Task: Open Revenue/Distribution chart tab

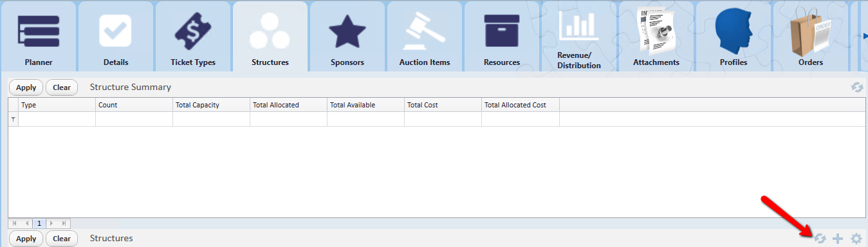Action: coord(579,36)
